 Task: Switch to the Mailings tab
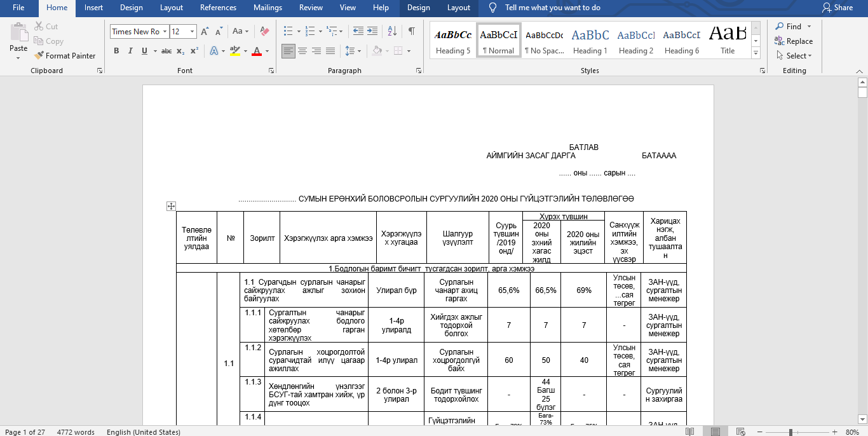(267, 8)
